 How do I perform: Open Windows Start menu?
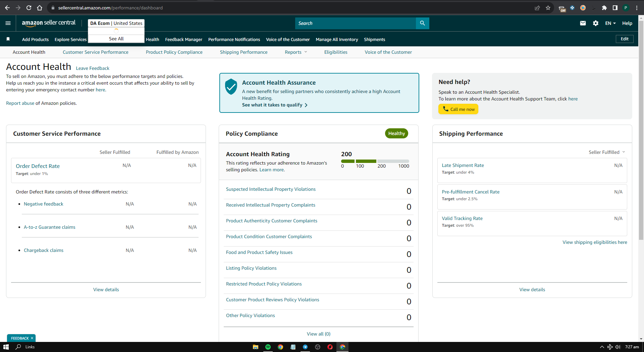coord(6,347)
